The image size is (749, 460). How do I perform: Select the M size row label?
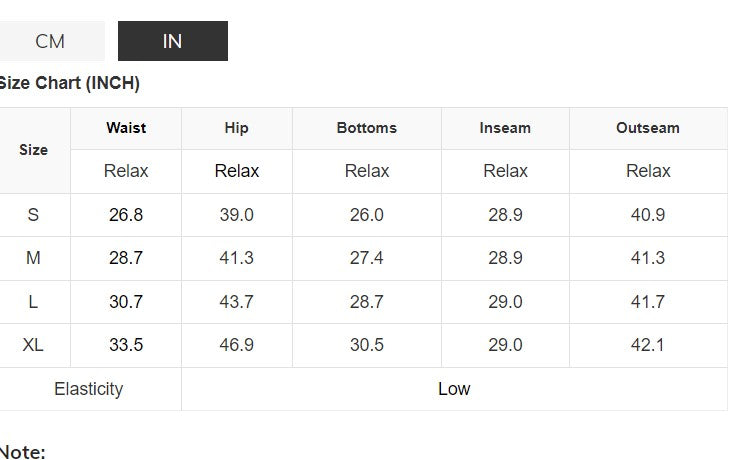click(x=33, y=258)
